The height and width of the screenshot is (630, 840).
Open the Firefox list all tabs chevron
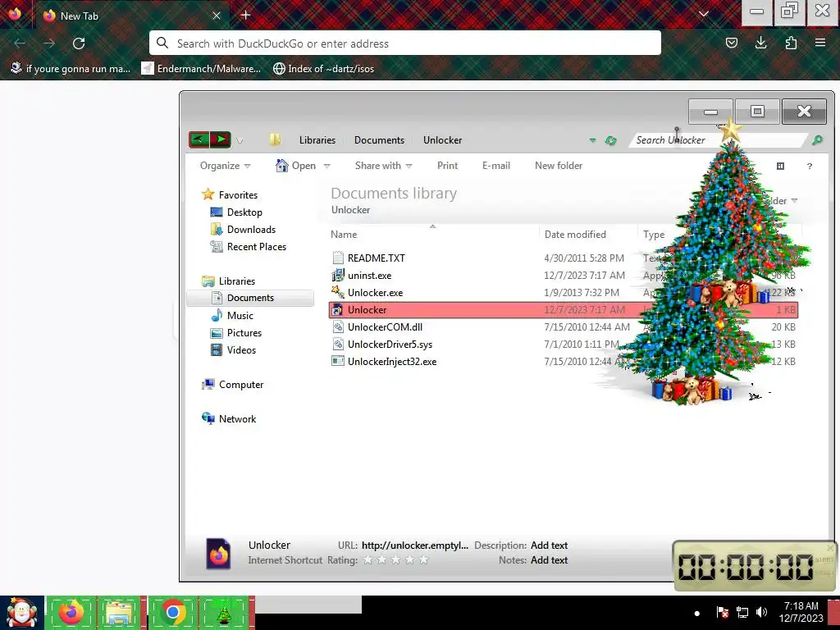tap(703, 15)
